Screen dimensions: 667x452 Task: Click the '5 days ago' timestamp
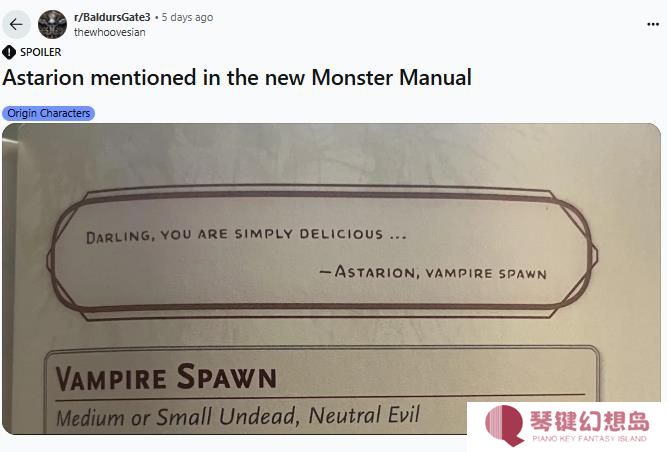click(x=187, y=17)
